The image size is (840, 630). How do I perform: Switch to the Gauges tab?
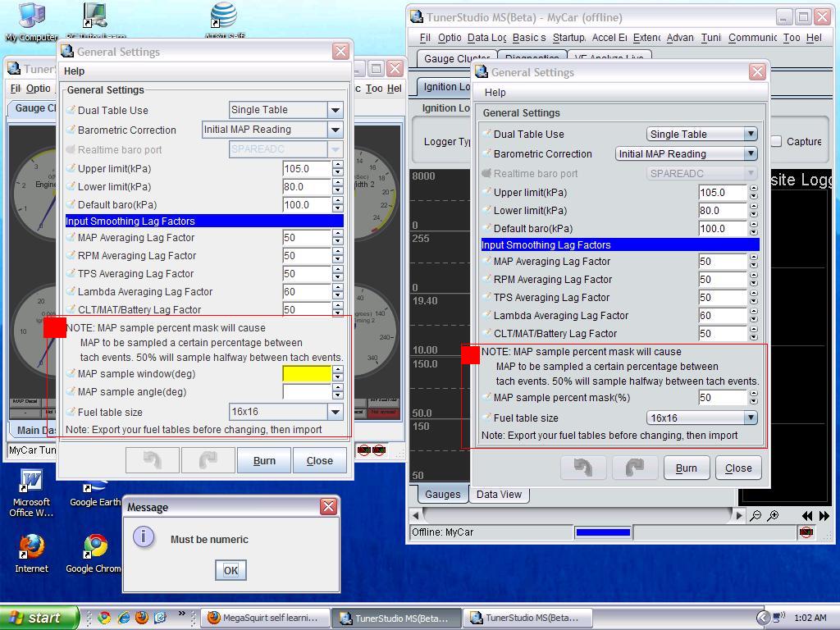442,495
